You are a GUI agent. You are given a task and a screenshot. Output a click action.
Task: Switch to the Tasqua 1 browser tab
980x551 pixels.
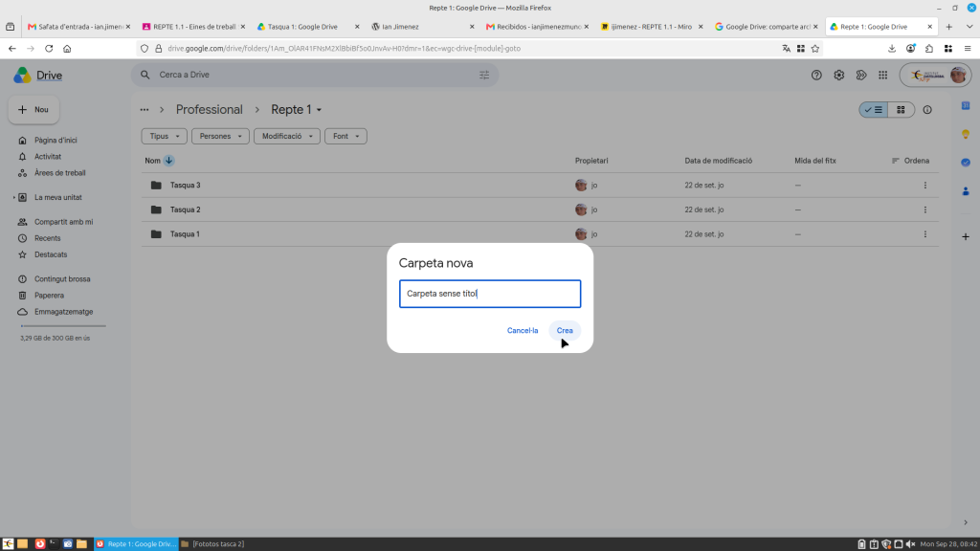tap(309, 27)
